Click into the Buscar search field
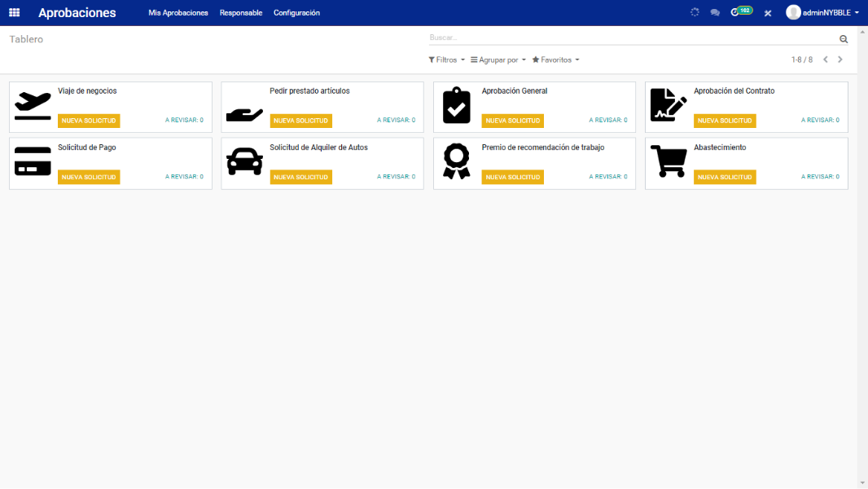This screenshot has height=489, width=868. 631,37
